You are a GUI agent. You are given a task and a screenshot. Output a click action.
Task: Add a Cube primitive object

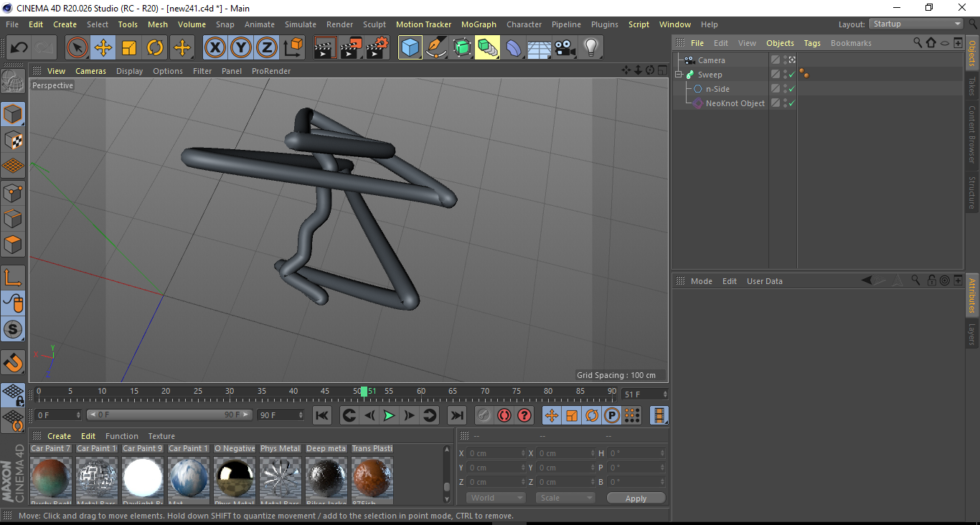coord(410,48)
